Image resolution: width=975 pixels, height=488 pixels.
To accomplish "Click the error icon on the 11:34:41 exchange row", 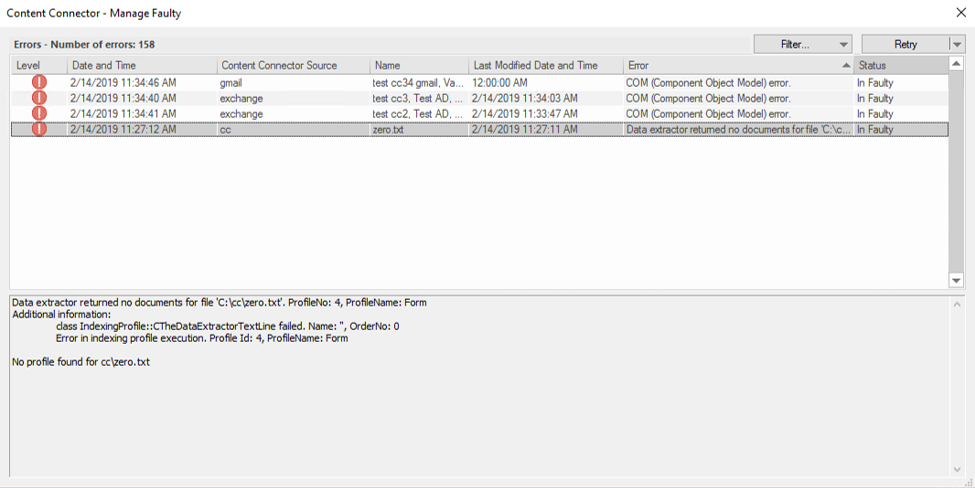I will point(39,114).
